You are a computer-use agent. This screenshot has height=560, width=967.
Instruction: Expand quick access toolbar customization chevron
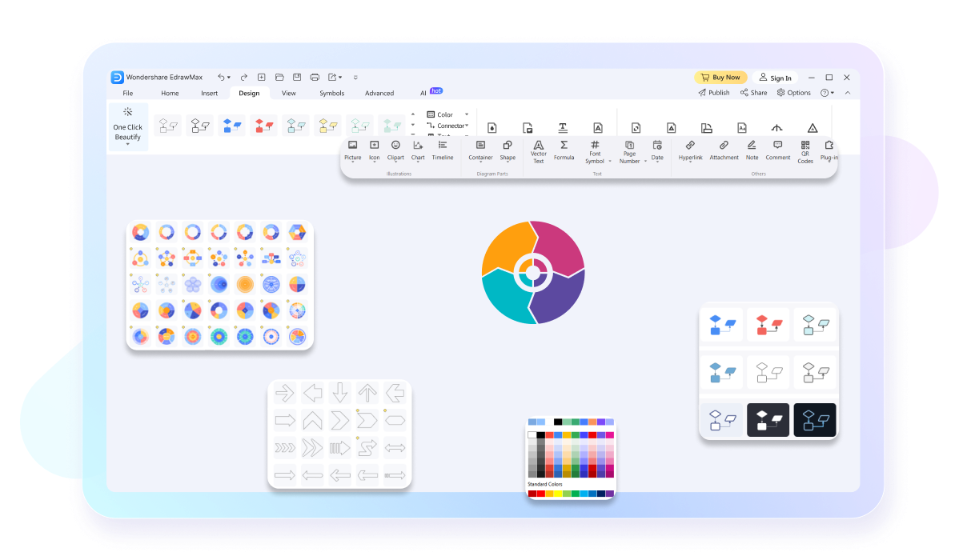click(x=355, y=78)
